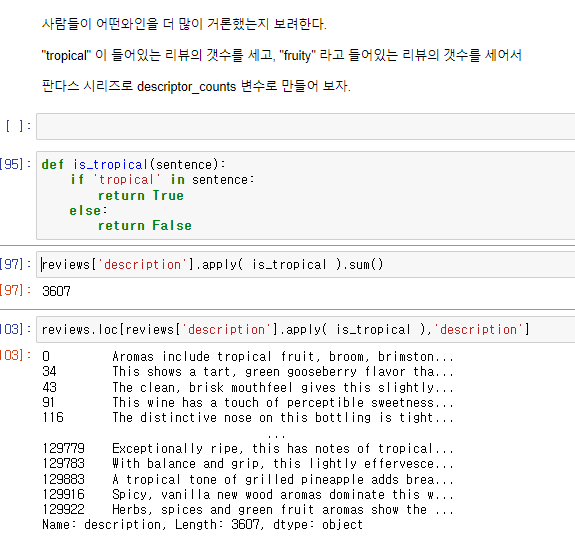Click the markdown line containing "tropical" and "fruity"
The height and width of the screenshot is (548, 575).
[282, 55]
